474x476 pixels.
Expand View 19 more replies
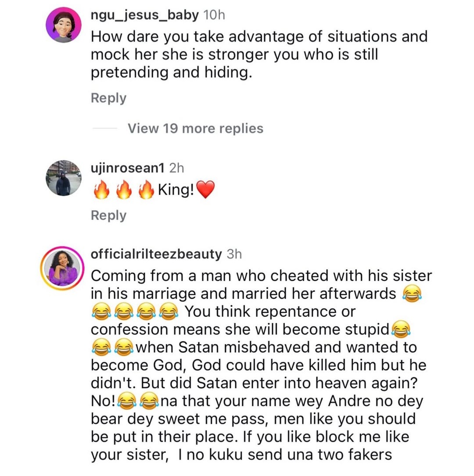[x=195, y=129]
